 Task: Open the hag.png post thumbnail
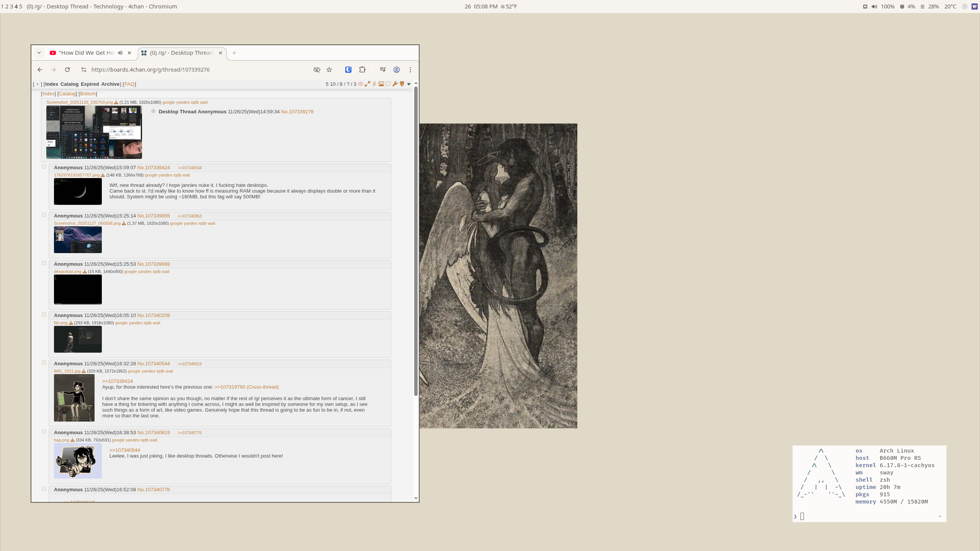pos(78,461)
